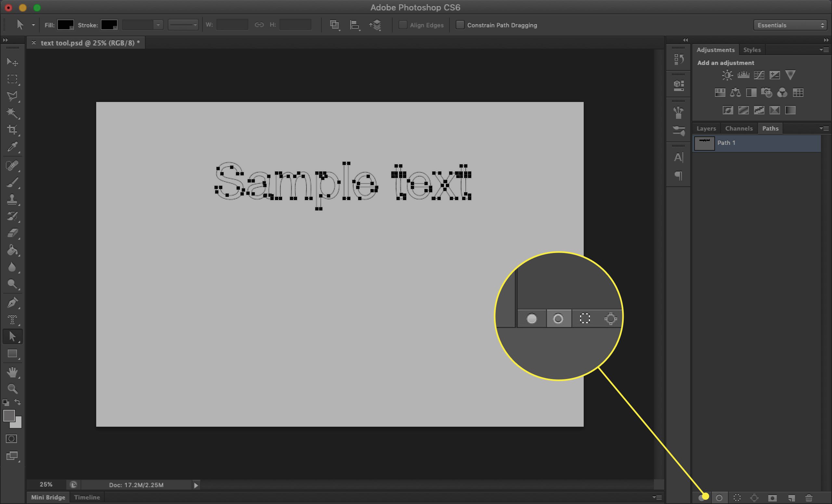Expand the Stroke color dropdown

[x=109, y=25]
